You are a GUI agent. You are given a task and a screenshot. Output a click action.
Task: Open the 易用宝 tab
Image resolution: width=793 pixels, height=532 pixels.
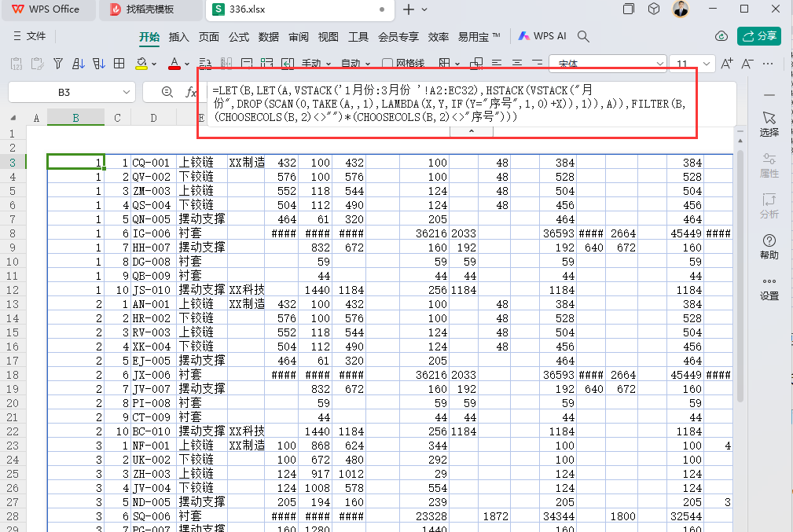pyautogui.click(x=479, y=37)
